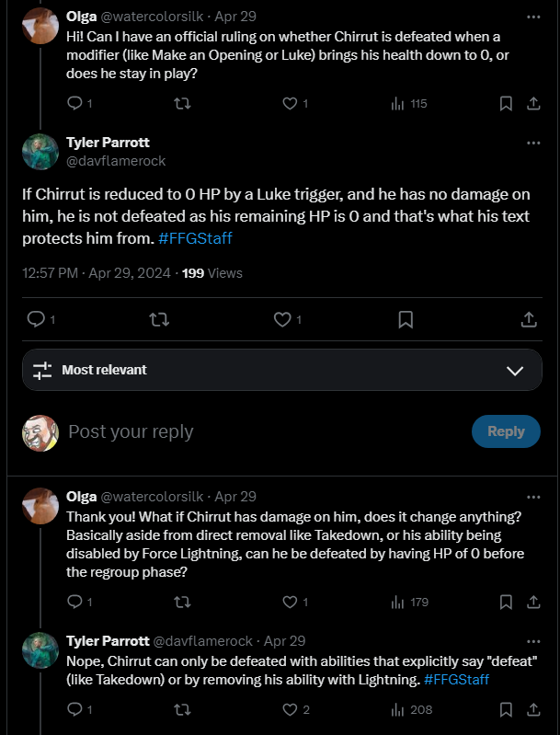Like Tyler Parrott's main tweet
560x735 pixels.
click(282, 320)
